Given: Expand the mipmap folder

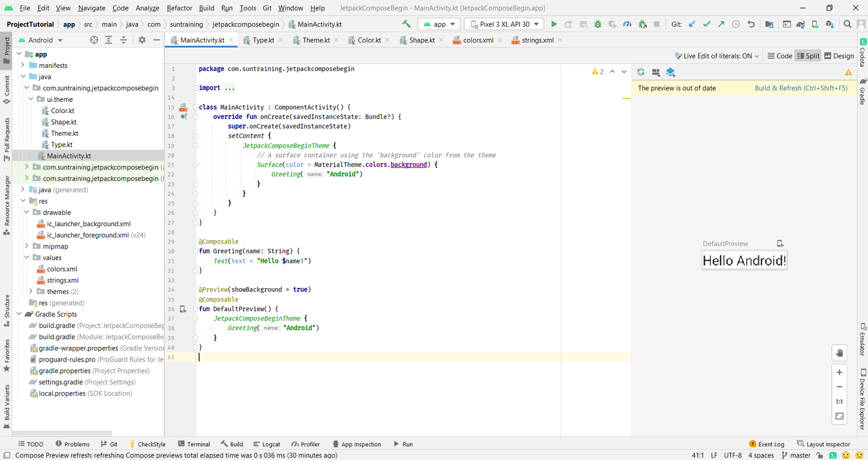Looking at the screenshot, I should [x=27, y=246].
